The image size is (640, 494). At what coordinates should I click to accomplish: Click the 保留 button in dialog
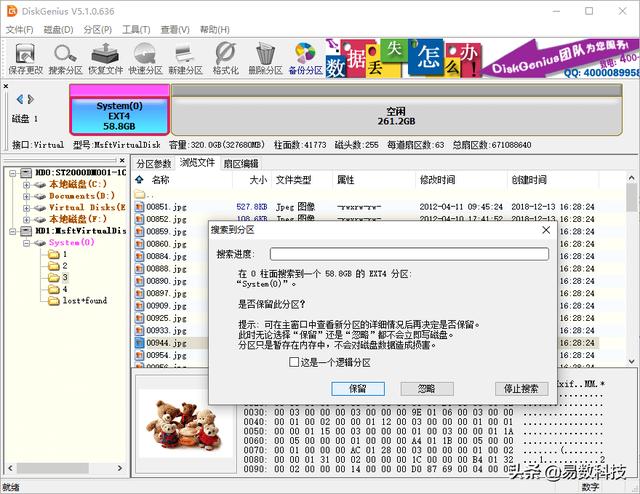coord(358,389)
